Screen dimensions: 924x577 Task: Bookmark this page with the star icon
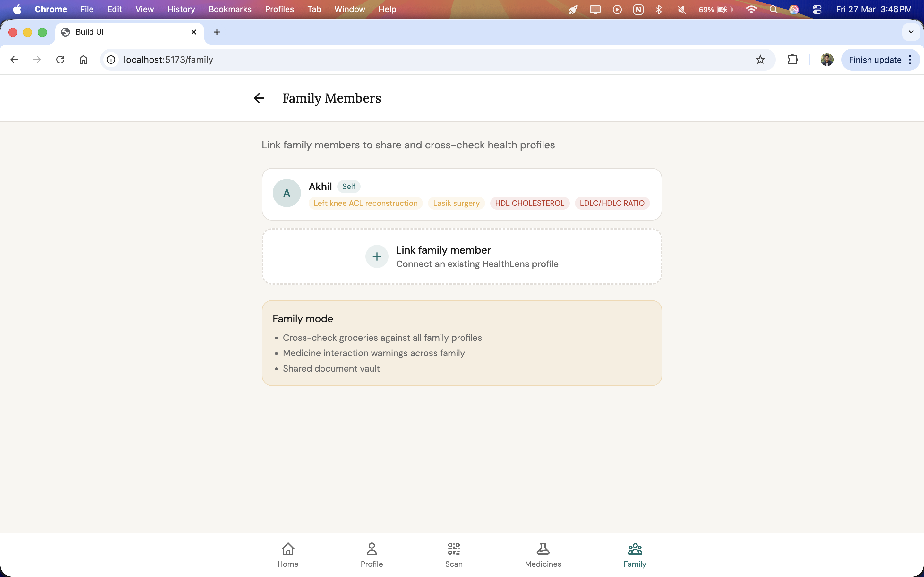tap(760, 60)
